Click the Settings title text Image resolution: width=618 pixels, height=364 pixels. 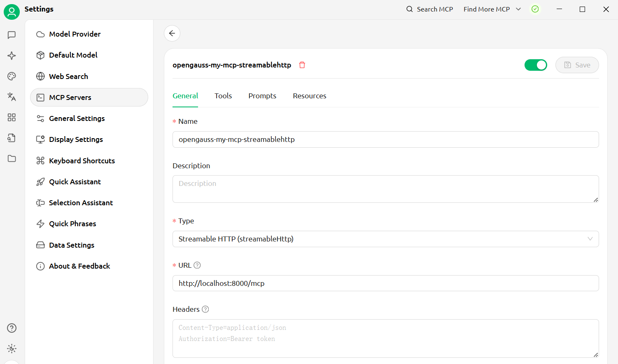point(39,9)
